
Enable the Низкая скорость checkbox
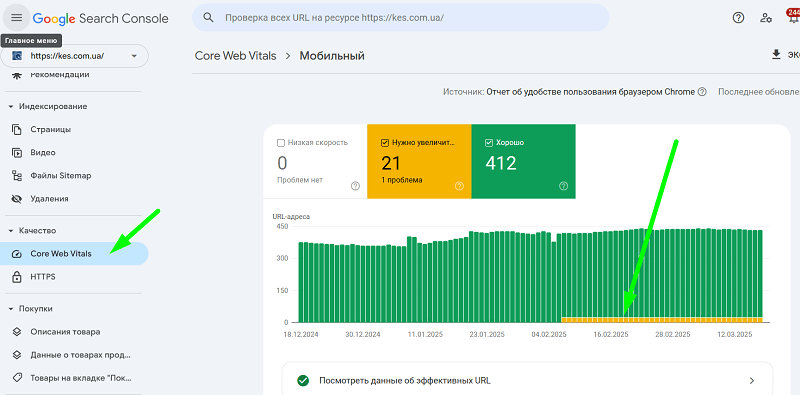pos(281,143)
